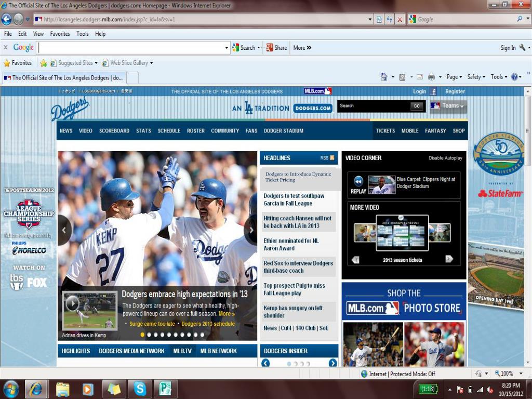This screenshot has height=399, width=532.
Task: Open Dodgers 2013 schedule link
Action: coord(208,324)
